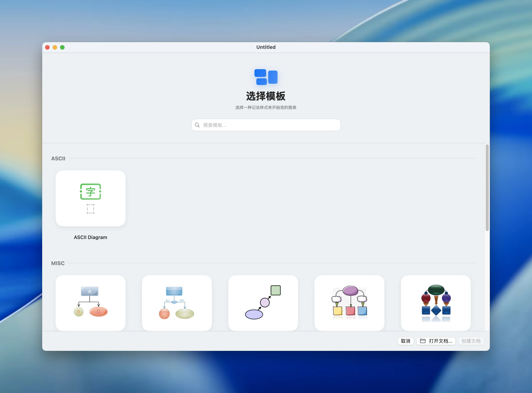
Task: Pick the yes/no decision flowchart template
Action: (x=177, y=303)
